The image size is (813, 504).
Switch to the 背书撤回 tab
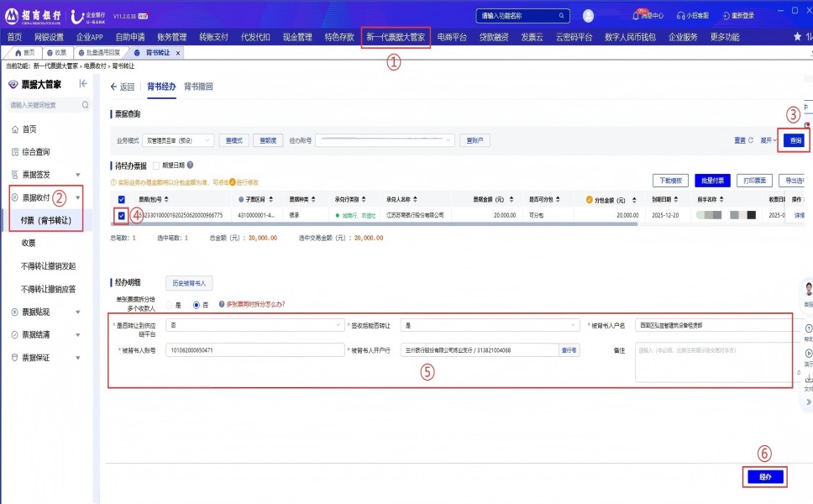198,87
